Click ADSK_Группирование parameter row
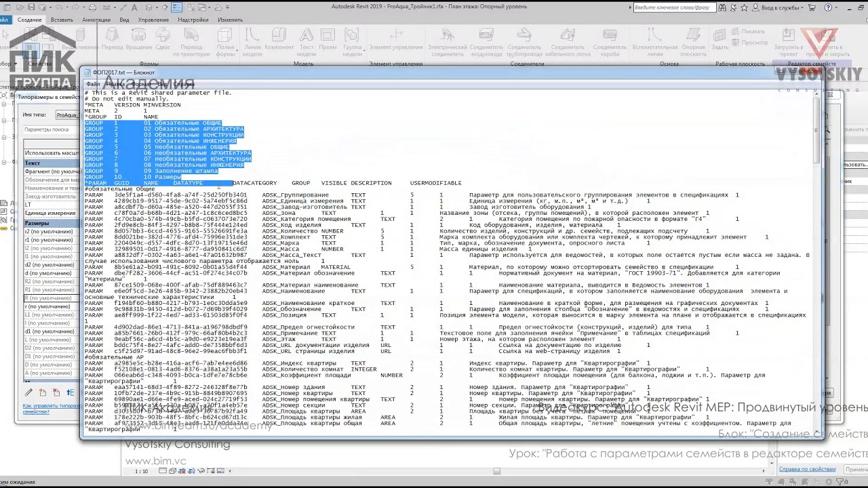 [411, 195]
